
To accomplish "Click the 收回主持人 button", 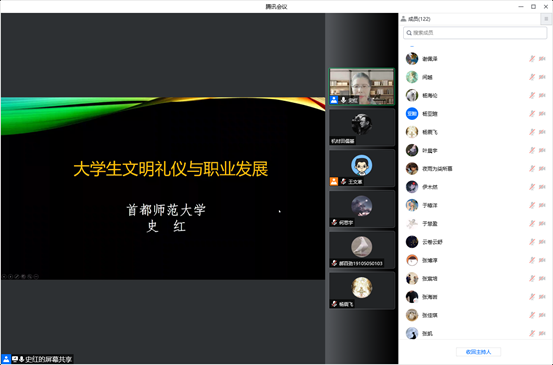I will coord(478,352).
